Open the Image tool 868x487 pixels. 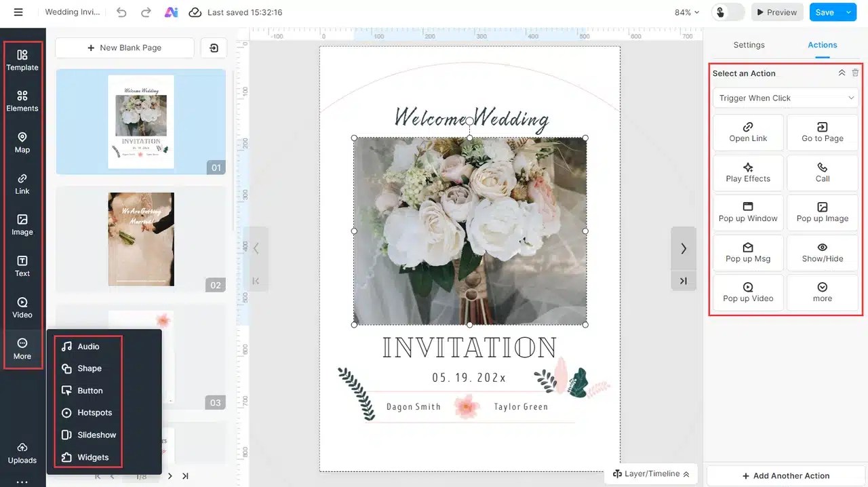tap(22, 225)
